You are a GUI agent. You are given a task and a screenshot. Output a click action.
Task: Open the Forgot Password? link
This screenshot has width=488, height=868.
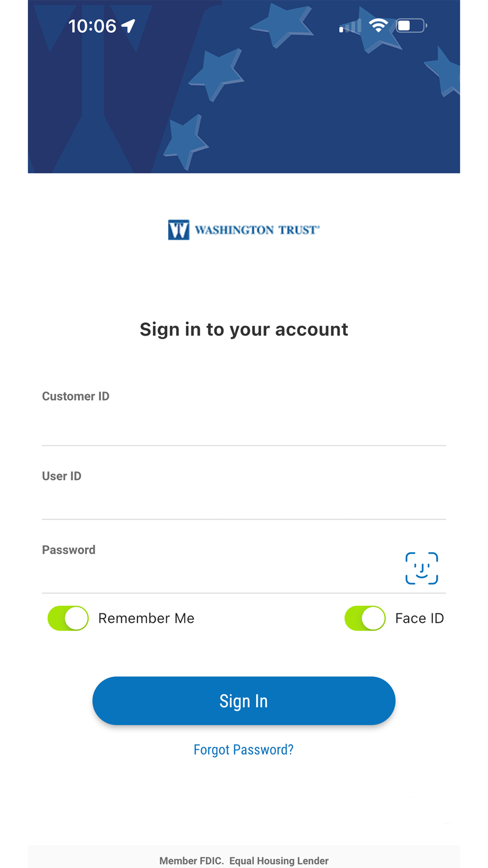(244, 749)
